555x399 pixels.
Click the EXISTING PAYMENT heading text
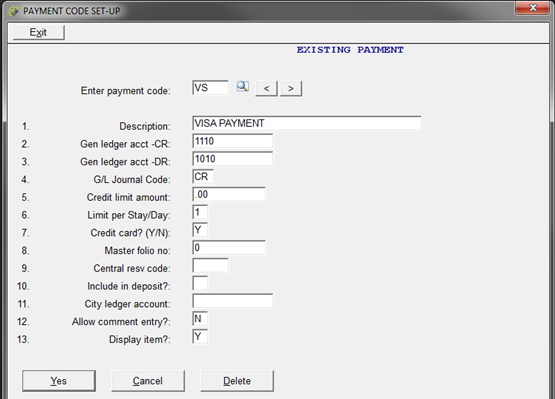pyautogui.click(x=350, y=50)
